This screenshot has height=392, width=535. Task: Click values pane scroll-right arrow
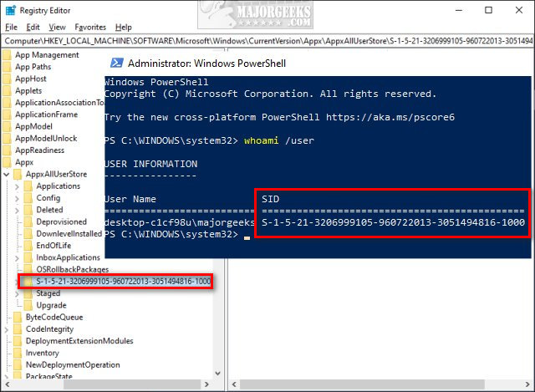coord(527,384)
